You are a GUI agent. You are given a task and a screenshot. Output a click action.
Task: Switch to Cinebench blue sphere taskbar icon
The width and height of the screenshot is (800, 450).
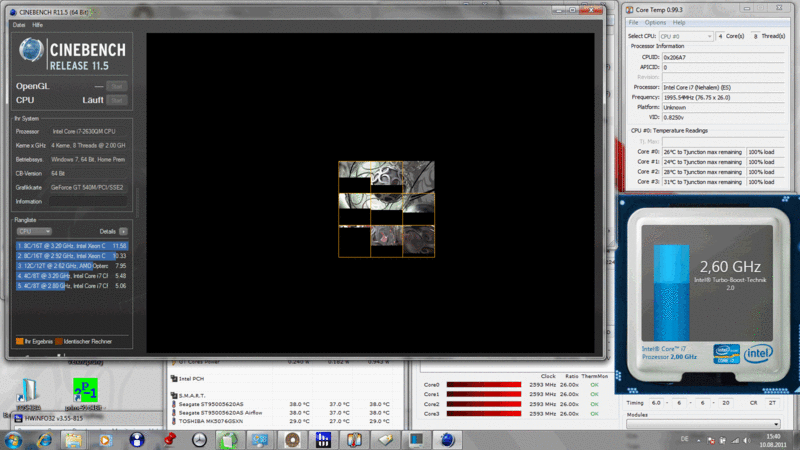pos(447,440)
